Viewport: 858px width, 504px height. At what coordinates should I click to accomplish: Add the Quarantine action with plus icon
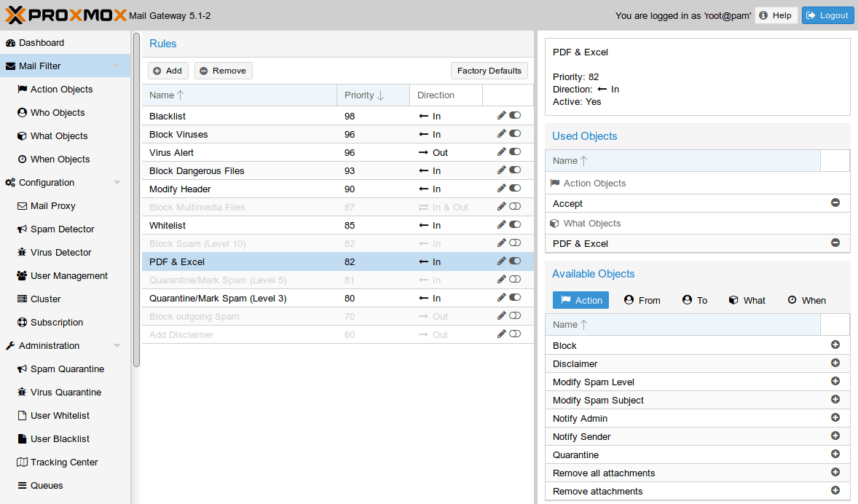(835, 454)
